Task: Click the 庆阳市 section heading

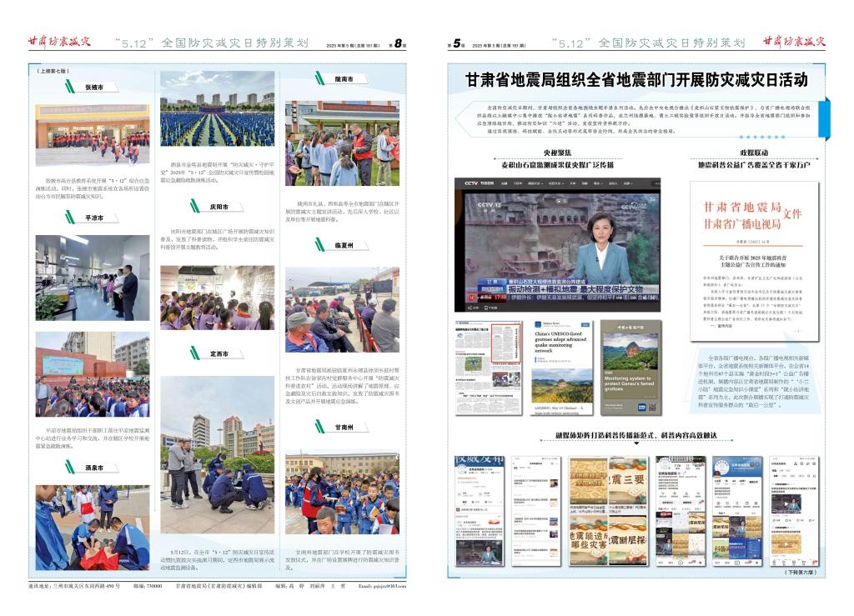Action: [219, 206]
